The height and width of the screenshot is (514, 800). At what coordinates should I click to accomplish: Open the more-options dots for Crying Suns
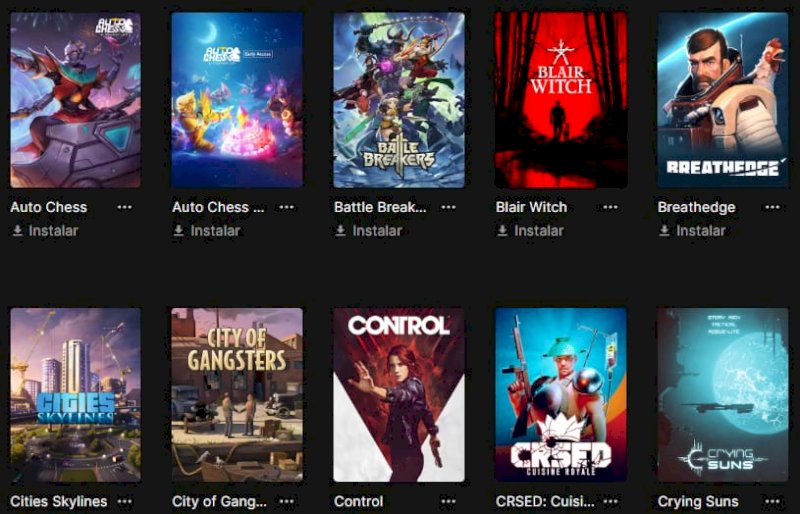pos(772,502)
